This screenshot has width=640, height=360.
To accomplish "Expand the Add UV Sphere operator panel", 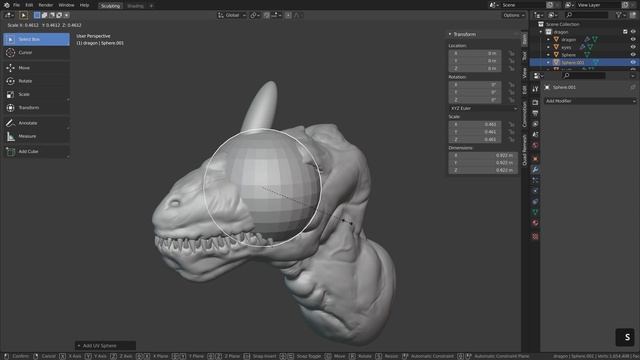I will pos(105,346).
